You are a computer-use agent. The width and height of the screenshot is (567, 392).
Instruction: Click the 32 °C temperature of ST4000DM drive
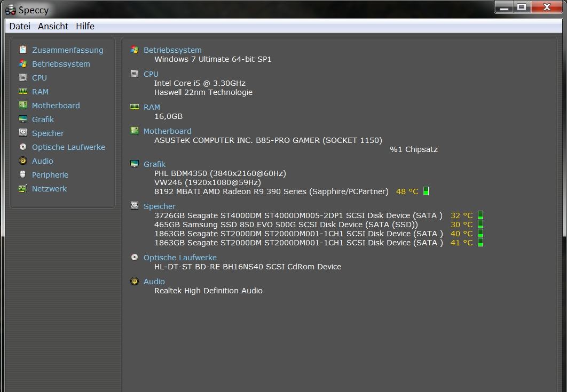[461, 215]
